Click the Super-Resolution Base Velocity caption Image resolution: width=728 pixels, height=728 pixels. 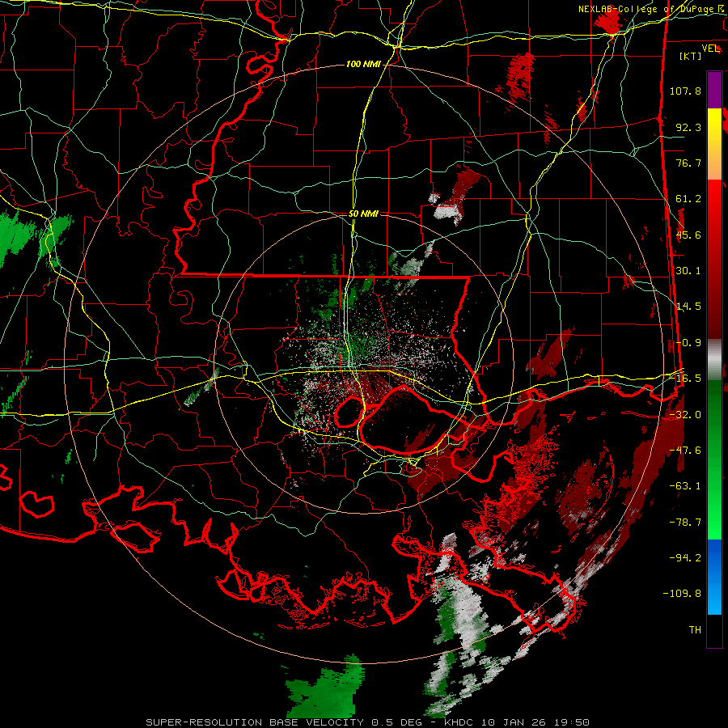pyautogui.click(x=368, y=722)
